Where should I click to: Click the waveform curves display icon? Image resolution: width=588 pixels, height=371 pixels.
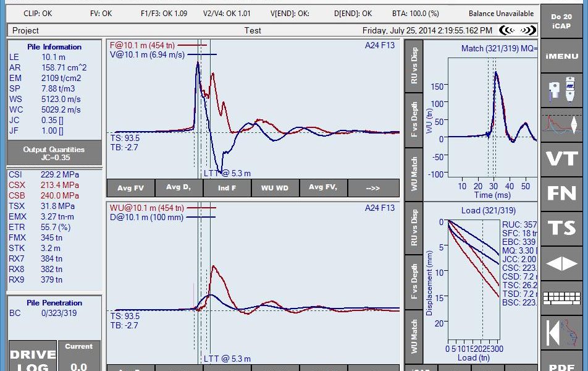(x=561, y=125)
